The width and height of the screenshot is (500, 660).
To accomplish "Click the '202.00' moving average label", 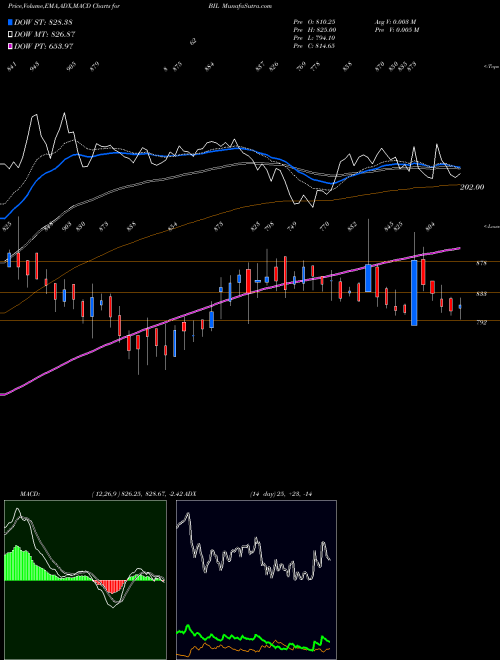I will tap(472, 187).
